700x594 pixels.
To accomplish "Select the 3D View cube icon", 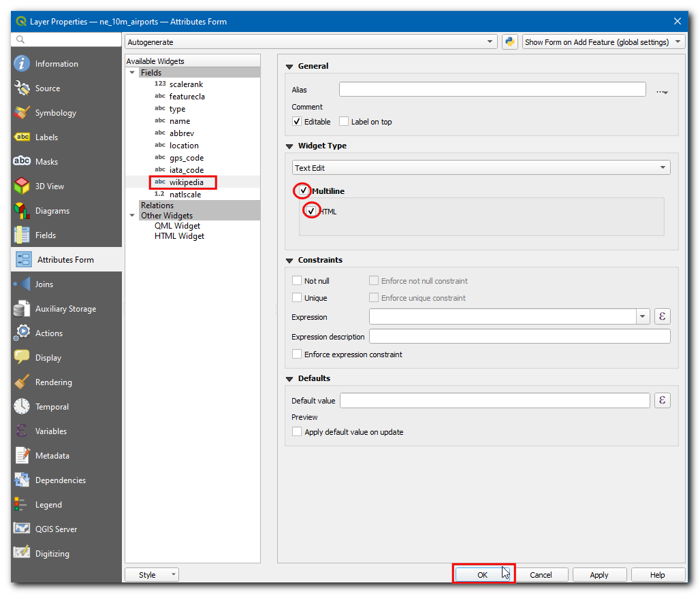I will click(22, 186).
